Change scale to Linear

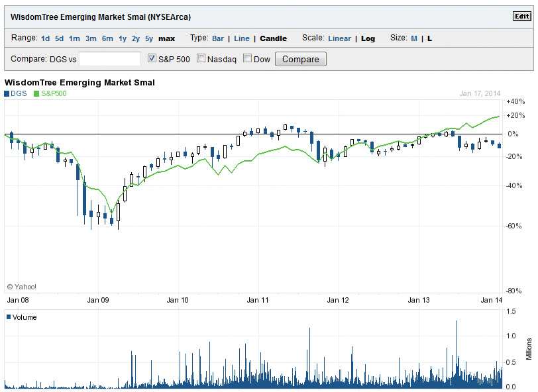(339, 38)
